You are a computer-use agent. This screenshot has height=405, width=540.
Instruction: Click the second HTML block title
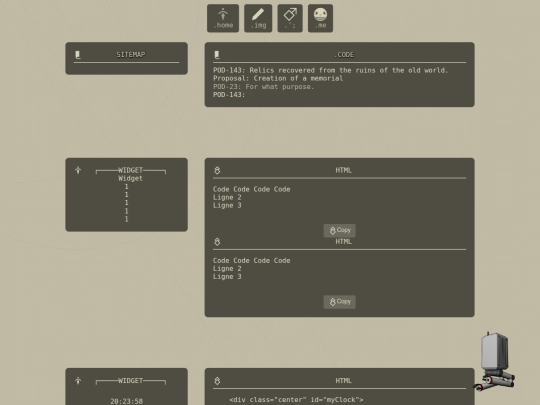[x=343, y=241]
